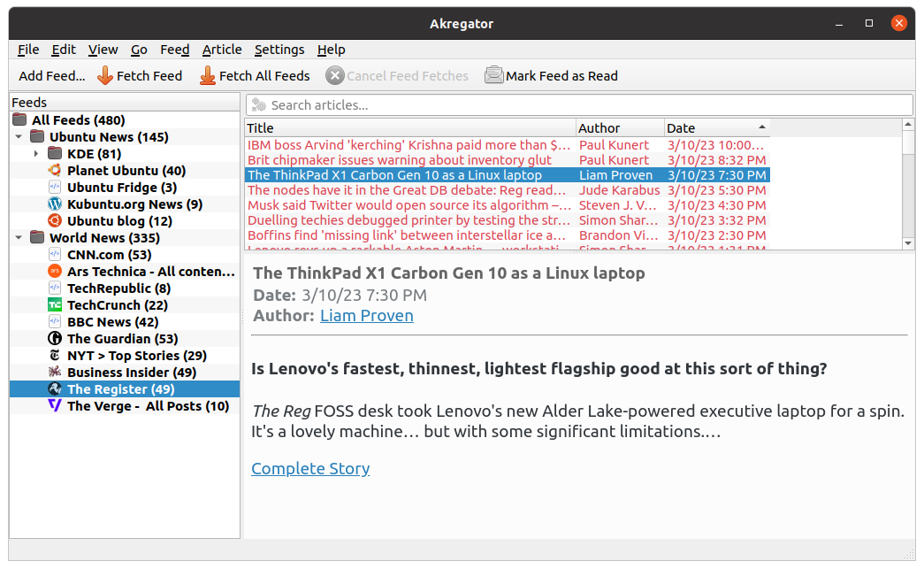Click the search filter icon in search box

(x=259, y=105)
